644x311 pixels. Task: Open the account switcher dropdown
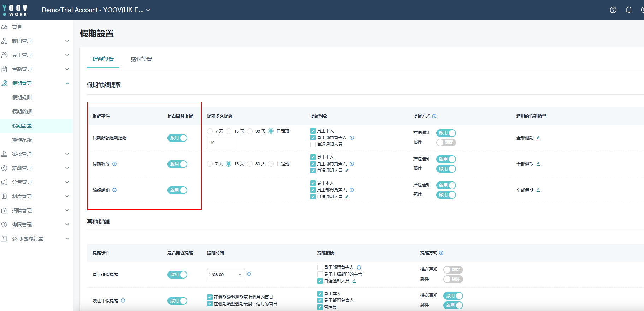96,10
